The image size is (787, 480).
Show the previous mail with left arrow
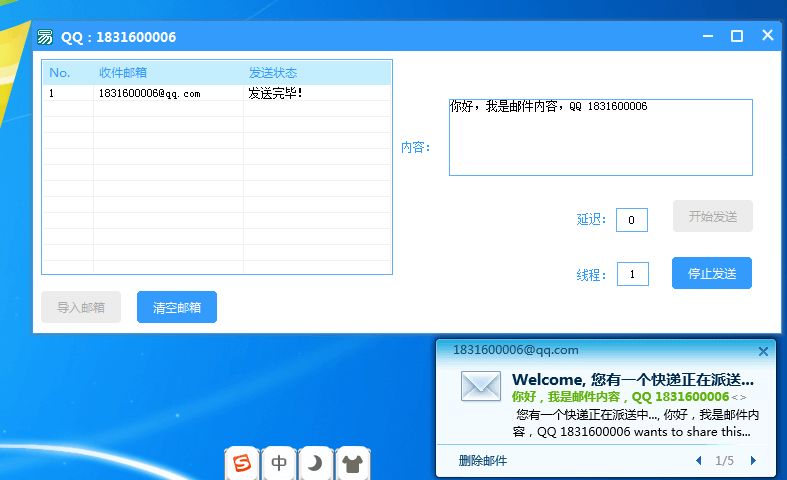(698, 460)
